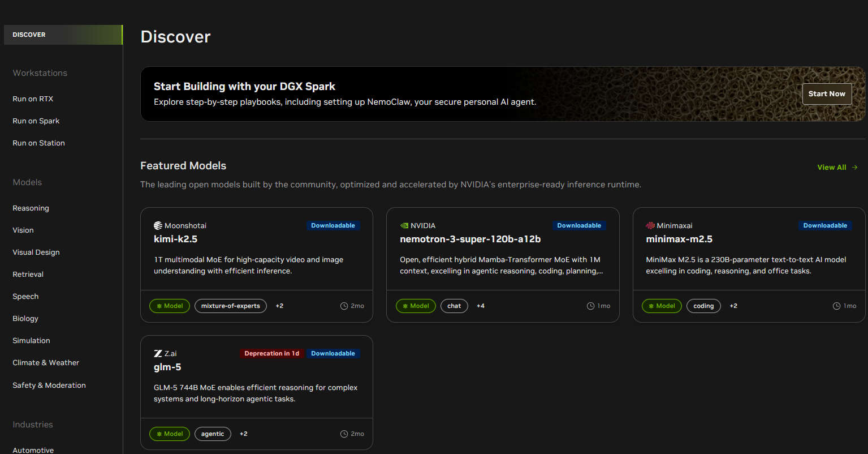Click the Z.ai publisher name
This screenshot has width=868, height=454.
(171, 354)
